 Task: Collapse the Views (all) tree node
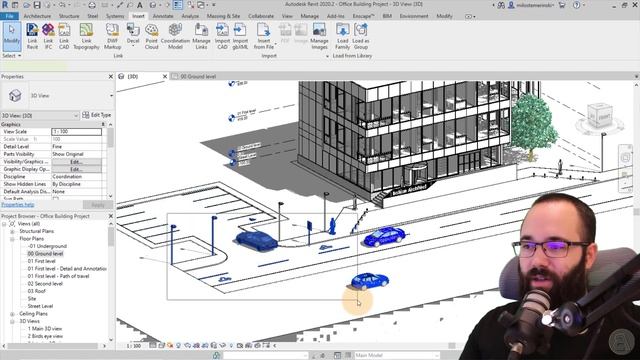point(4,224)
